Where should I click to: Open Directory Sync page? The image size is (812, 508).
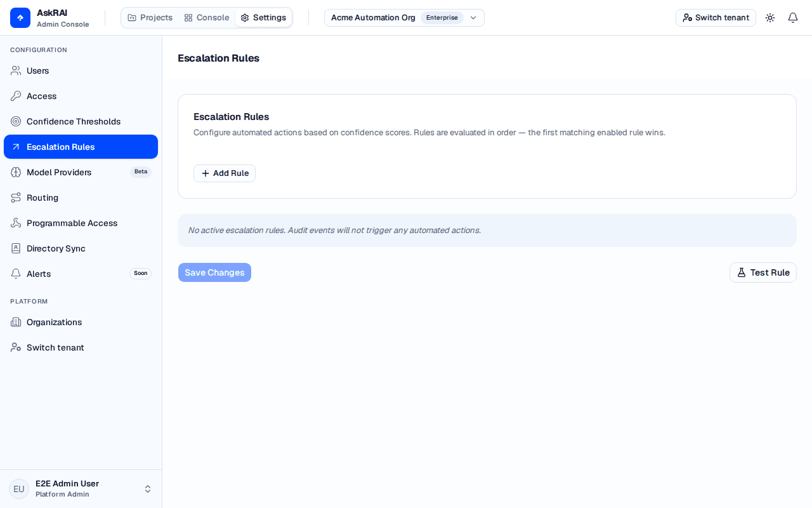click(81, 248)
